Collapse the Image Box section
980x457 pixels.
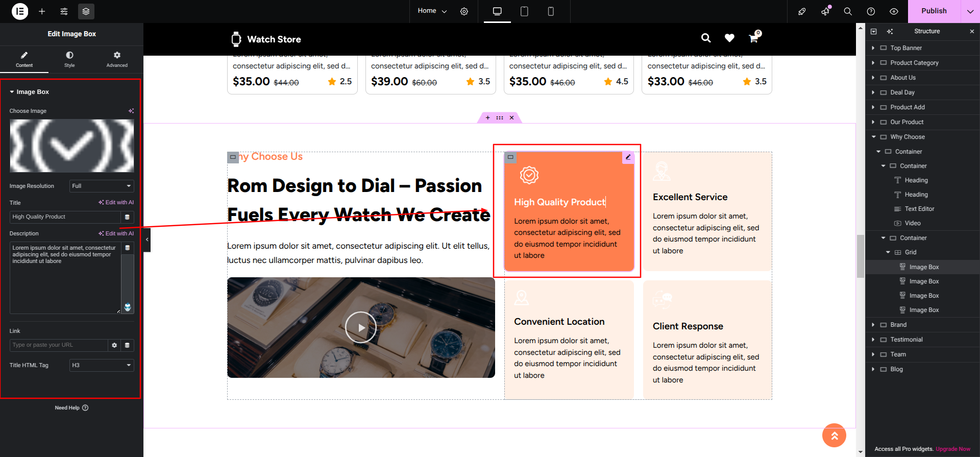tap(29, 92)
